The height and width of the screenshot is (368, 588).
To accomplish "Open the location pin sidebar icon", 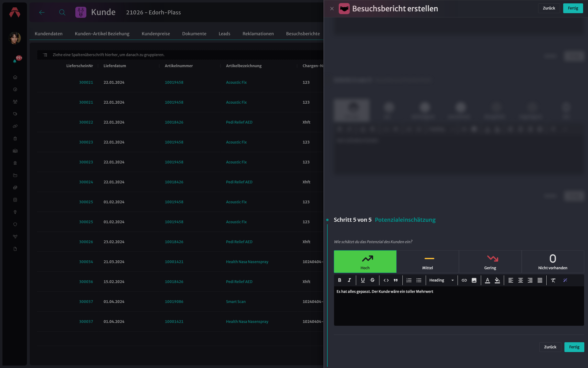I will pyautogui.click(x=15, y=212).
